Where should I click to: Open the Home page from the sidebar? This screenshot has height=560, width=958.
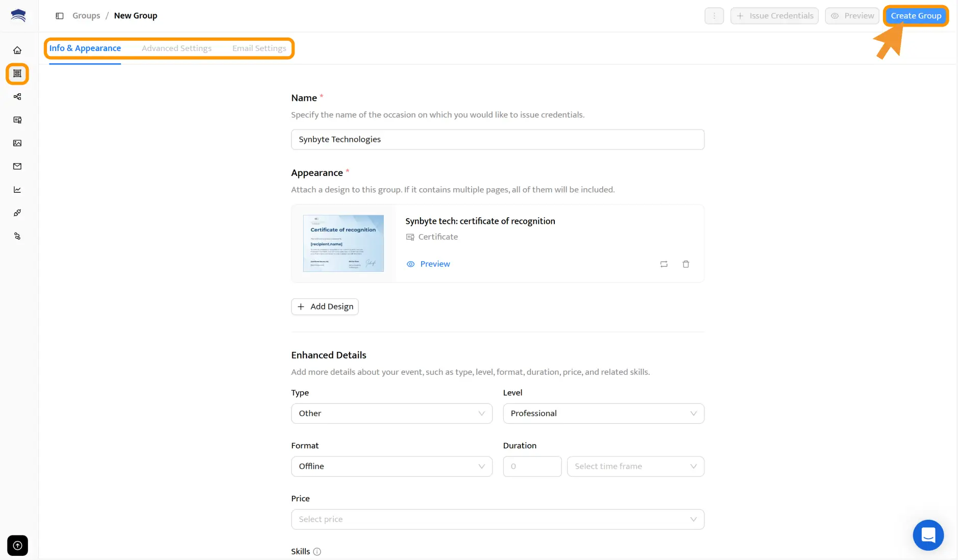pos(17,50)
